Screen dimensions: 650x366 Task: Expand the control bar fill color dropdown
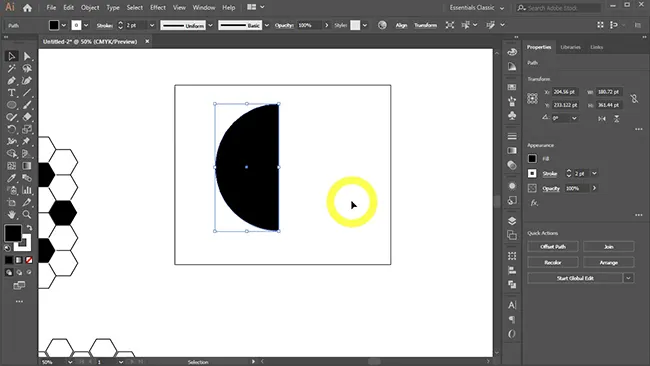(x=64, y=25)
